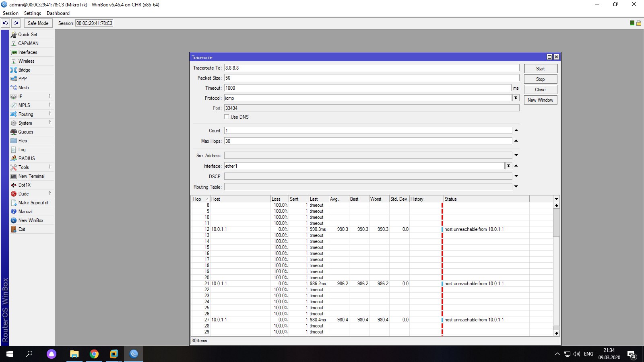This screenshot has width=644, height=362.
Task: Open the notification center icon
Action: click(x=632, y=354)
